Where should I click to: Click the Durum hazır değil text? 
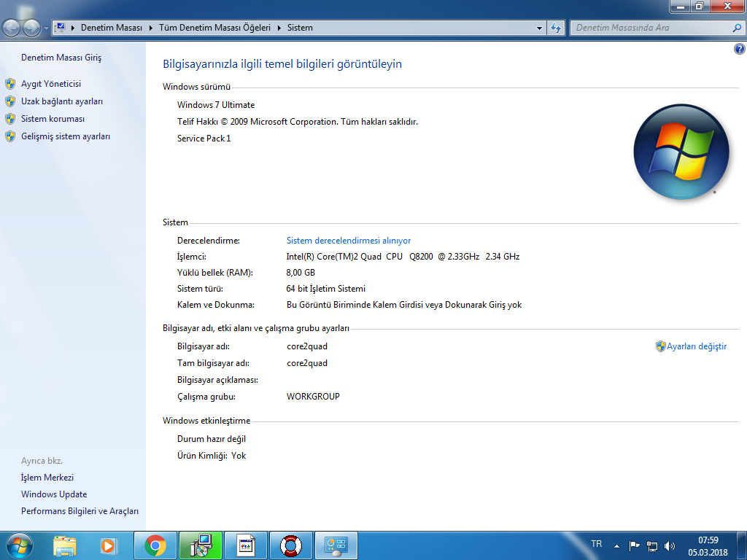pyautogui.click(x=212, y=438)
